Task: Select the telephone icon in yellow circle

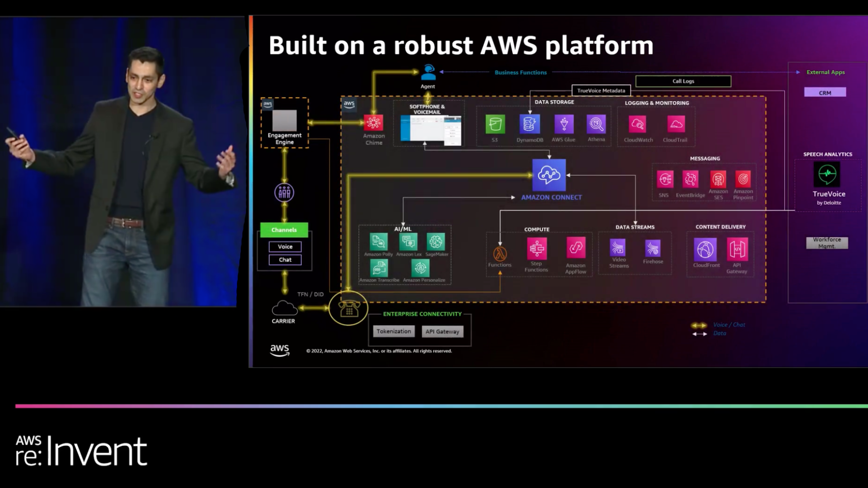Action: [348, 309]
